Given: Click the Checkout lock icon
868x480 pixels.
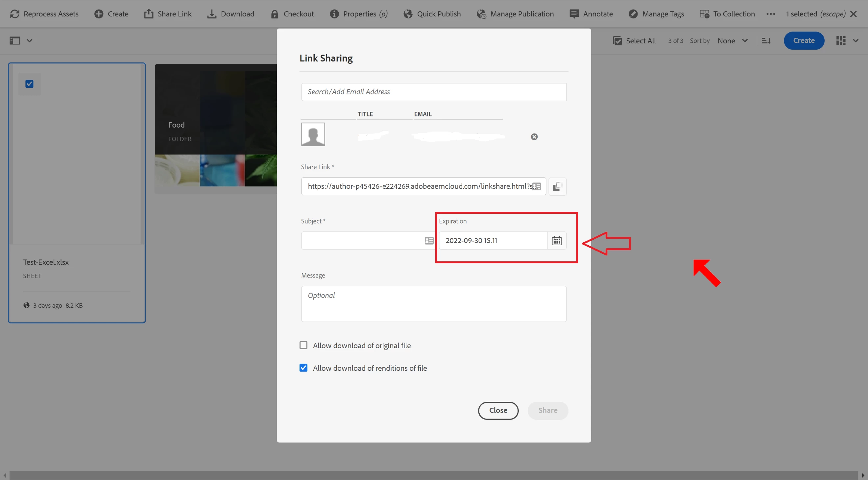Looking at the screenshot, I should [275, 14].
